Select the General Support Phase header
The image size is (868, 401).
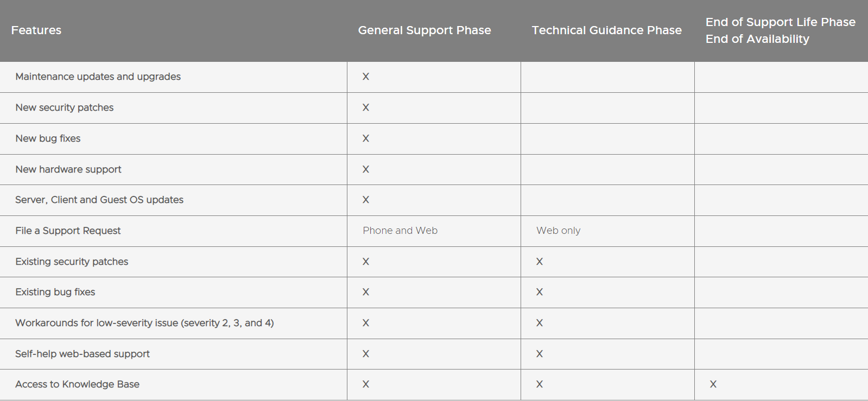click(425, 30)
